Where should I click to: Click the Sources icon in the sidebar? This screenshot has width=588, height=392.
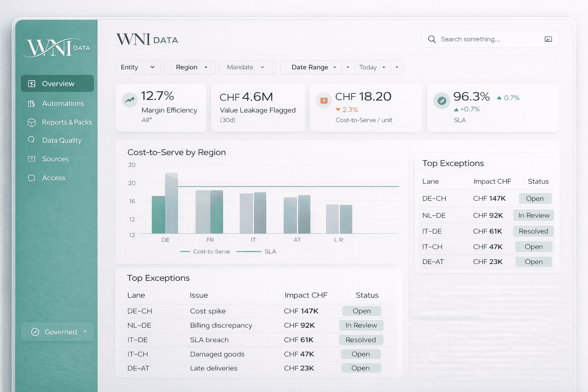point(31,159)
